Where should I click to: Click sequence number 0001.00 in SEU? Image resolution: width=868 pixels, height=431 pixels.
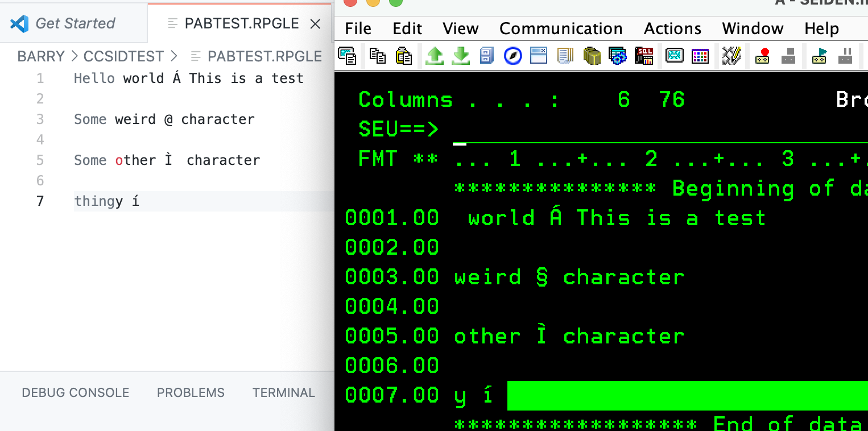pos(392,218)
